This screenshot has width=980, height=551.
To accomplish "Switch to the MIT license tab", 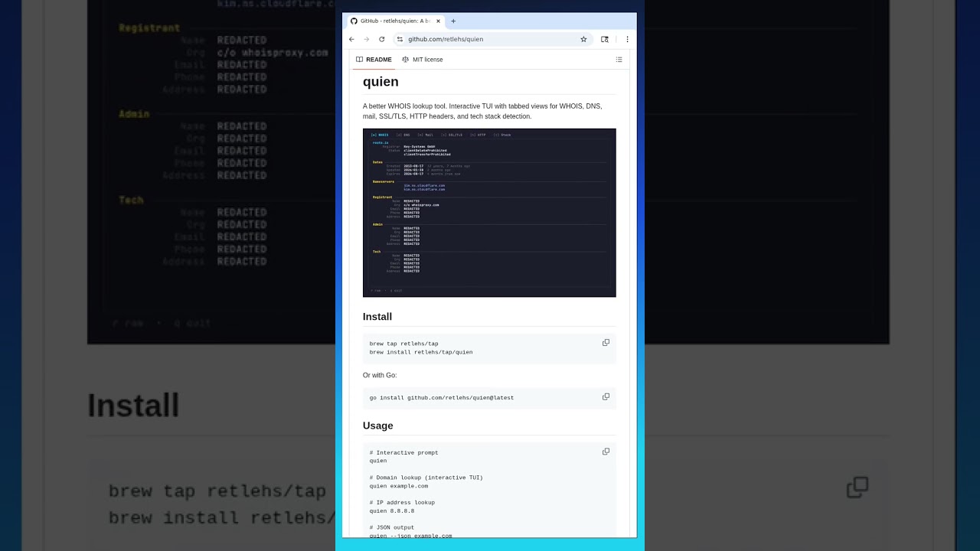I will click(423, 60).
